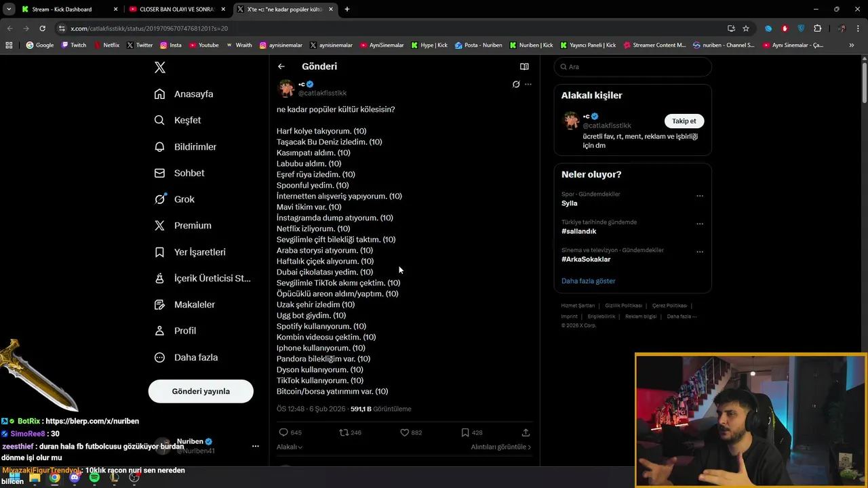Click the Gizlilik Politikası footer link

point(623,306)
